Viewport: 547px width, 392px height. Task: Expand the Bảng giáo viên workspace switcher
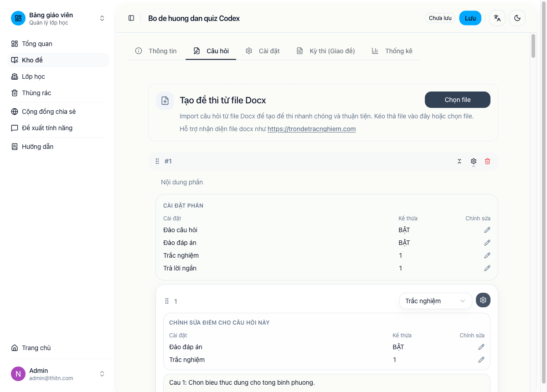pos(102,18)
